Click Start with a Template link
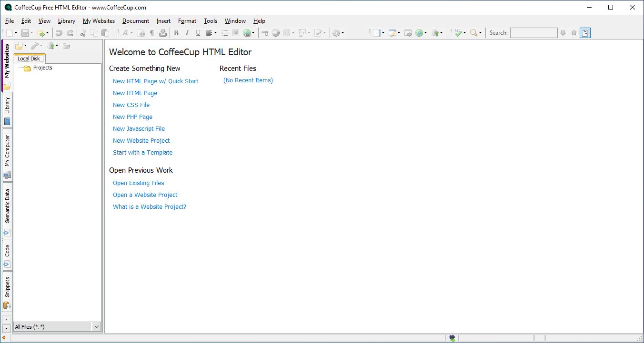The height and width of the screenshot is (343, 644). tap(142, 153)
